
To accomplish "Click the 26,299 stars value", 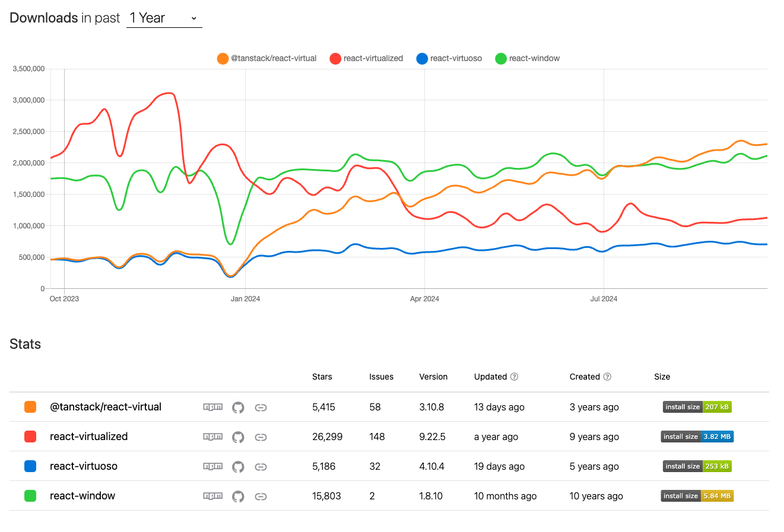I will [x=328, y=437].
